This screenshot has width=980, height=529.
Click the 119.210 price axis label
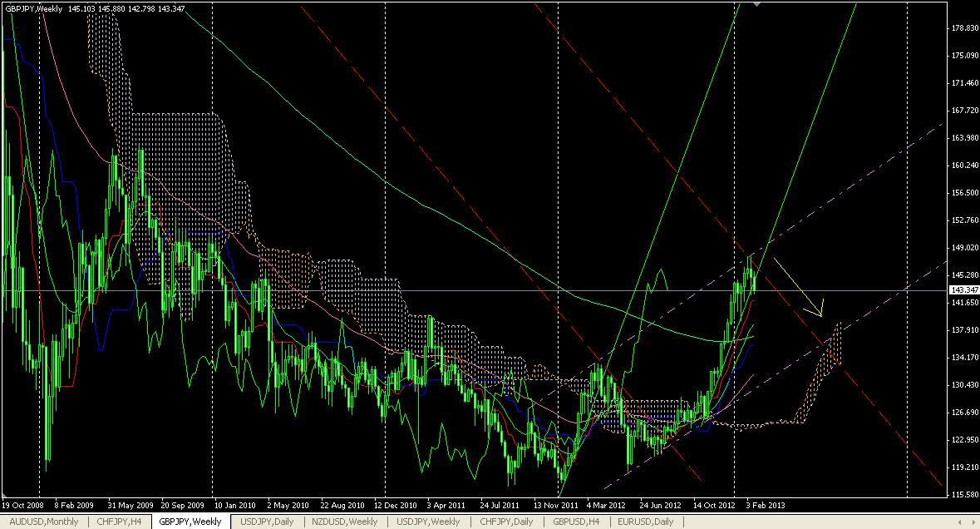pos(965,467)
